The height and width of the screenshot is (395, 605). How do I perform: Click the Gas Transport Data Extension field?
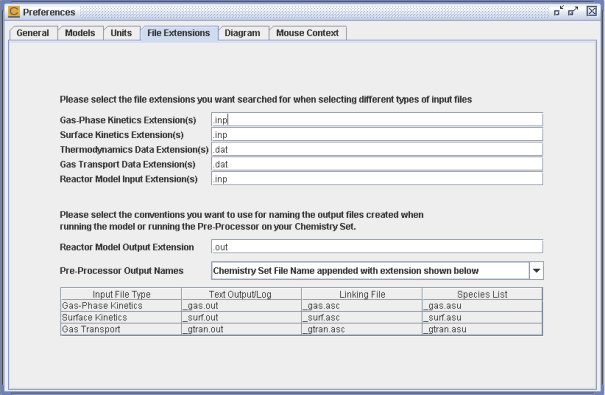[x=377, y=164]
